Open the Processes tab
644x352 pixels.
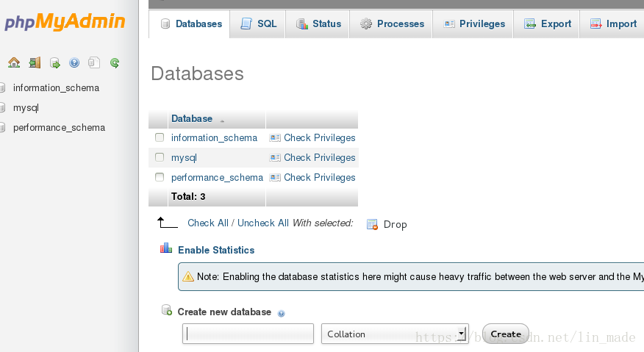click(x=392, y=24)
